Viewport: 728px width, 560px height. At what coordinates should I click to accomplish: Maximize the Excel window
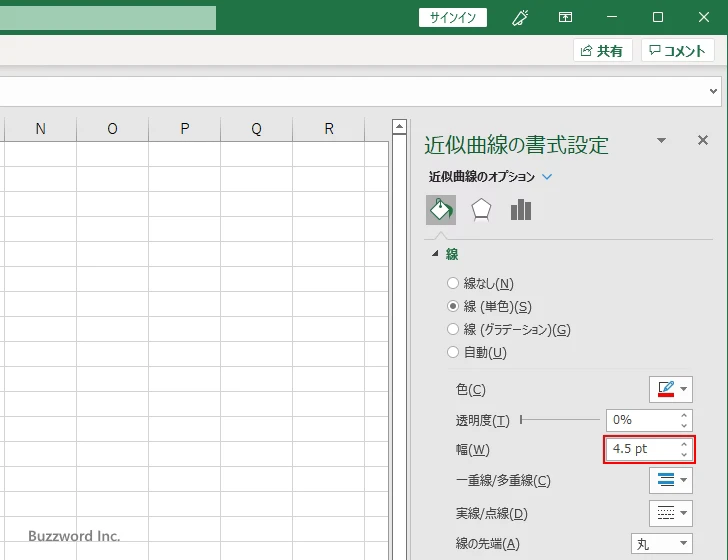pyautogui.click(x=657, y=17)
